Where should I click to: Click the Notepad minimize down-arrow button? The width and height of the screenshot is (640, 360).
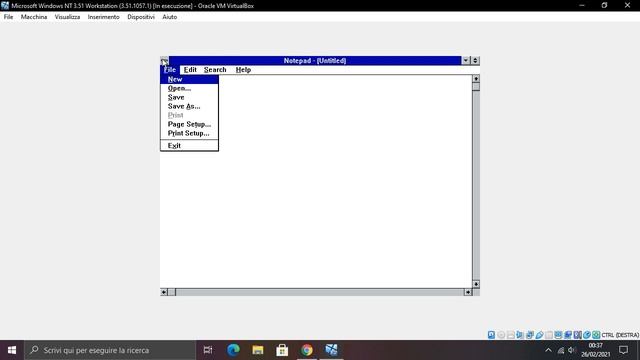pyautogui.click(x=466, y=60)
